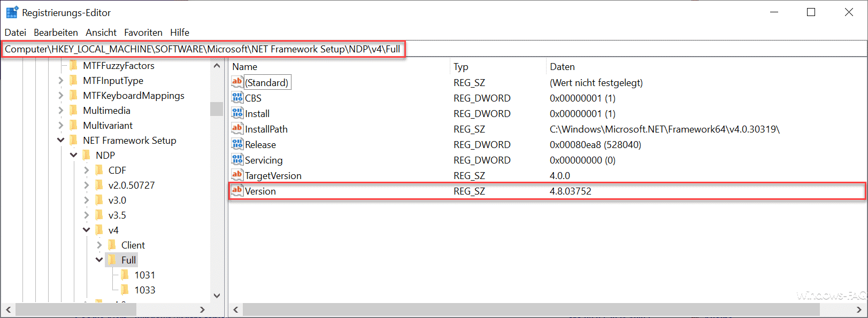This screenshot has height=318, width=868.
Task: Expand the Multimedia tree node
Action: coord(61,111)
